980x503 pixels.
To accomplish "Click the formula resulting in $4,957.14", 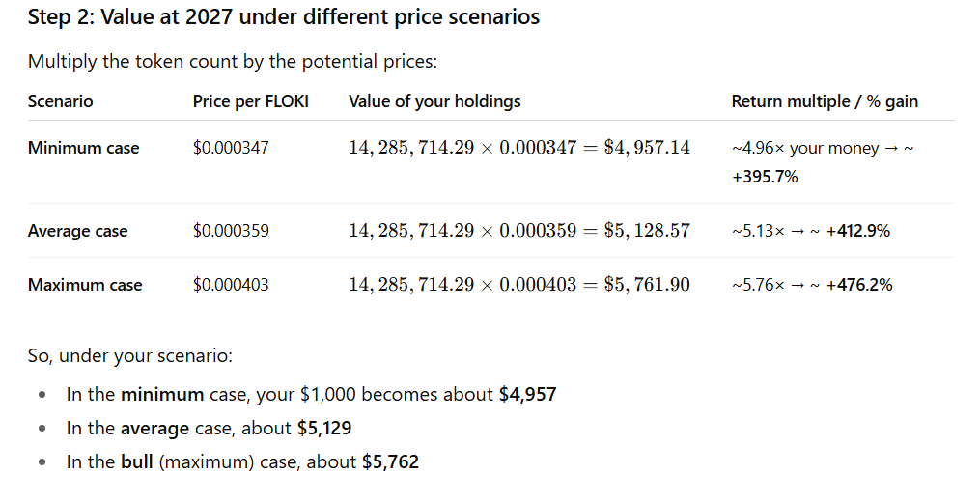I will point(518,148).
